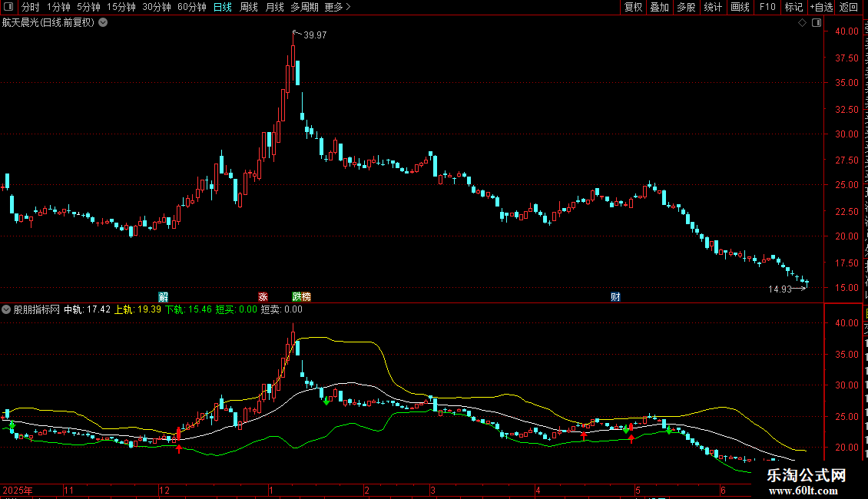Viewport: 868px width, 499px height.
Task: Switch to the 5分钟 period
Action: pyautogui.click(x=88, y=7)
